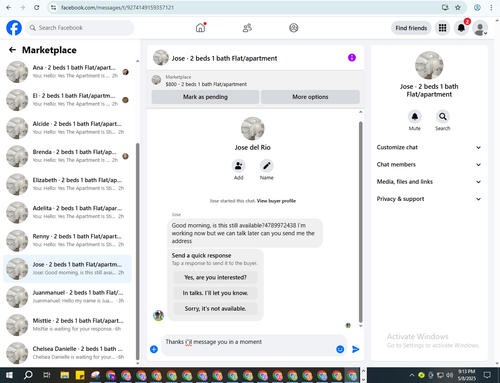This screenshot has width=500, height=383.
Task: Open Task View on the taskbar
Action: (47, 375)
